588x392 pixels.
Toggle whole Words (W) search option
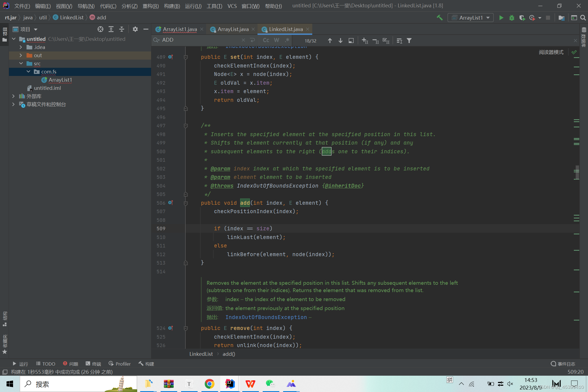click(277, 40)
